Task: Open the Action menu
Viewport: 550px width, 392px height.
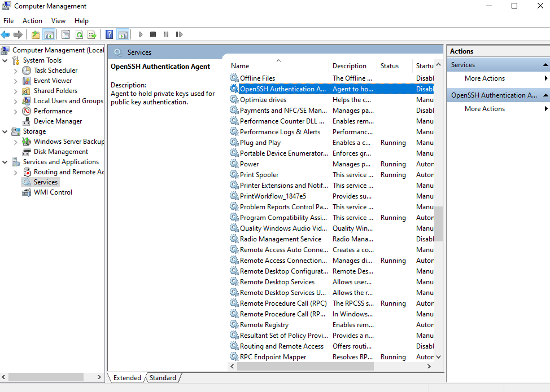Action: click(x=32, y=21)
